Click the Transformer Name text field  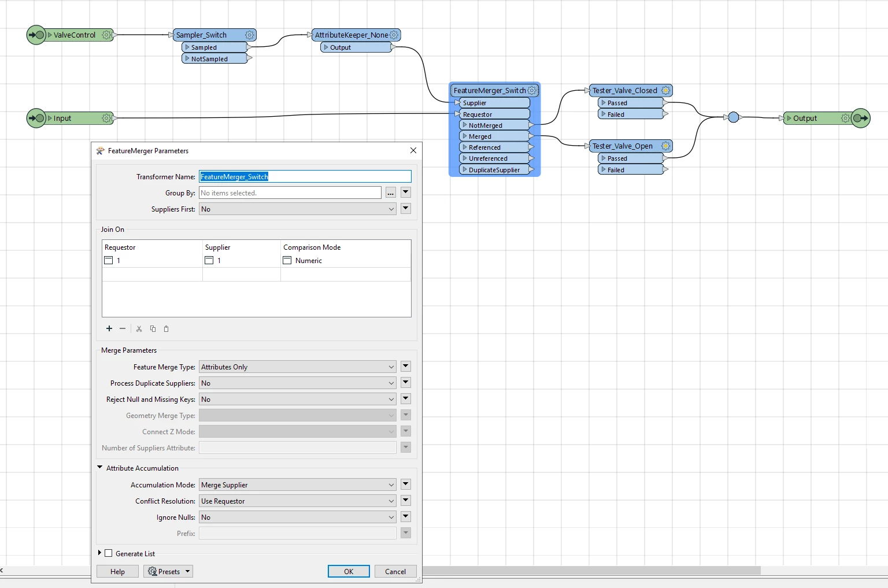pos(305,176)
